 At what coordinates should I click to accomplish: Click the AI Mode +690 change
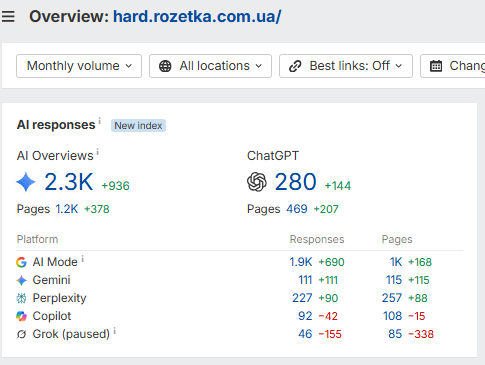tap(331, 262)
